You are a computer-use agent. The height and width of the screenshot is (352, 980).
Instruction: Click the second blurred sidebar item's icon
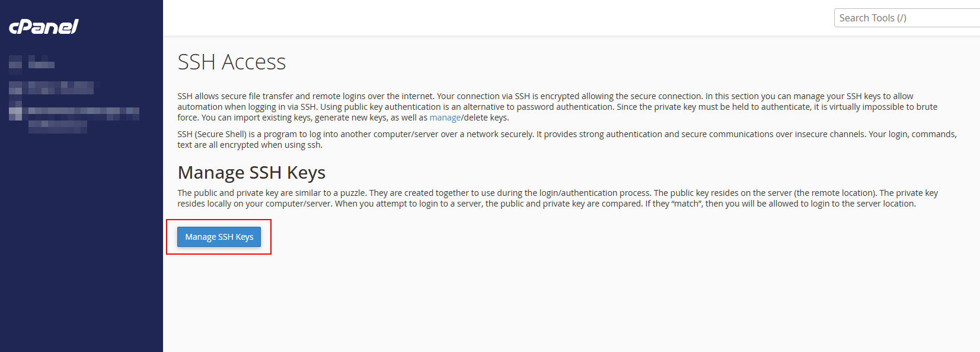point(15,88)
